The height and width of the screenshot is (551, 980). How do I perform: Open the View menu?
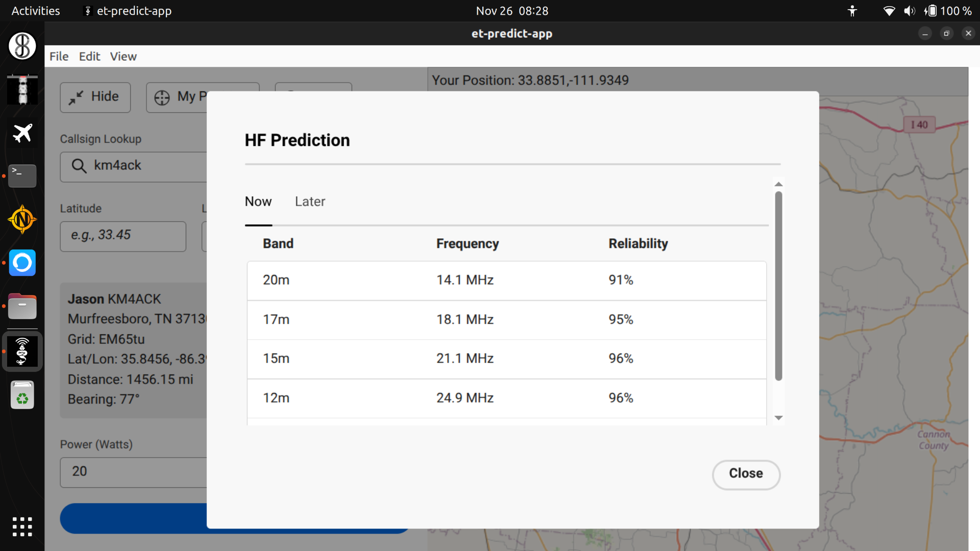pos(123,57)
